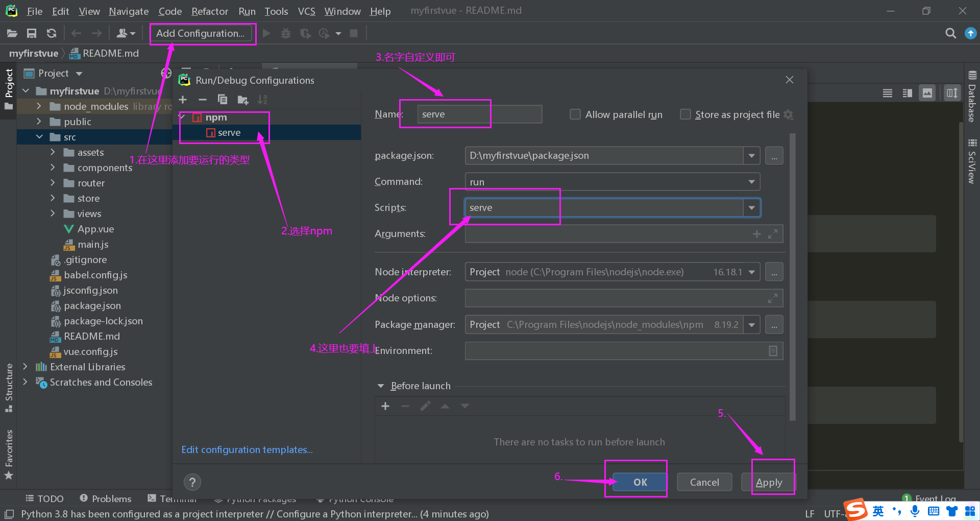This screenshot has height=521, width=980.
Task: Insert macro plus icon in Arguments
Action: click(757, 234)
